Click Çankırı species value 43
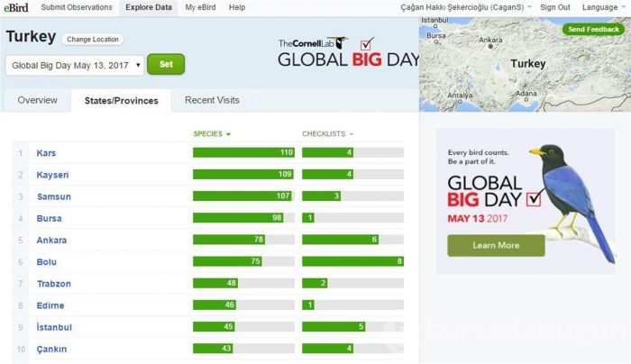This screenshot has height=364, width=631. pyautogui.click(x=226, y=349)
